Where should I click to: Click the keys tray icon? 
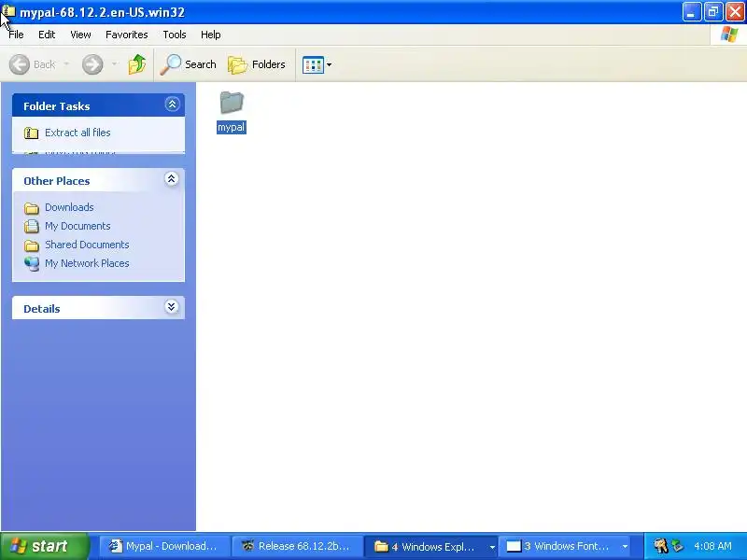(x=660, y=546)
